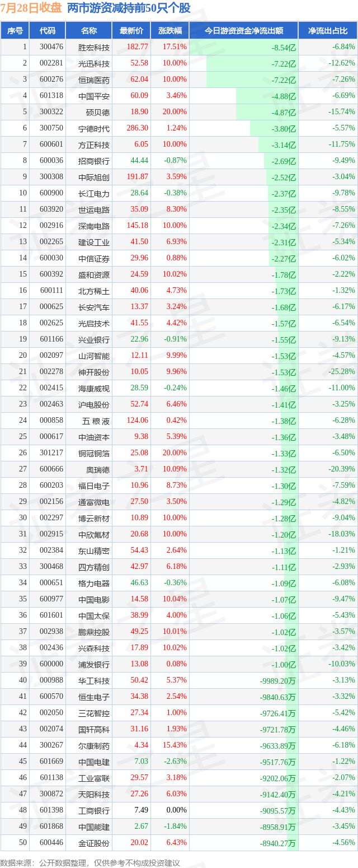Click outflow -9989.20万 of 华工科技

click(x=278, y=680)
